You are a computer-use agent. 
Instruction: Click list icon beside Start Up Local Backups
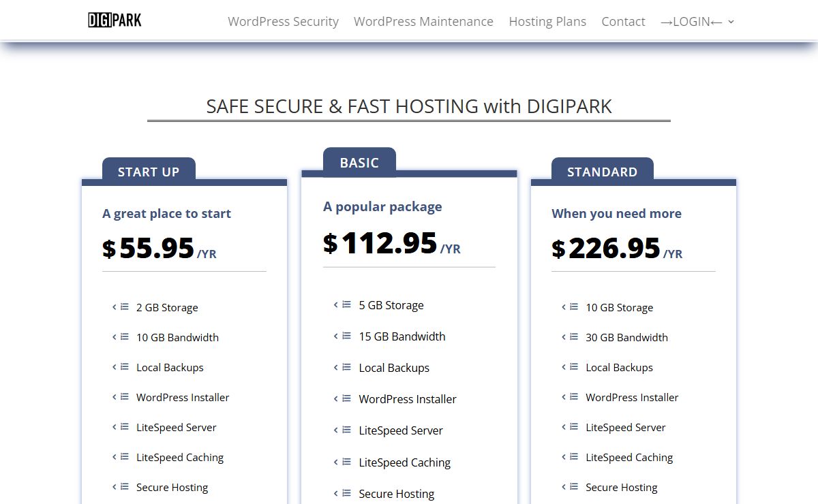tap(121, 367)
